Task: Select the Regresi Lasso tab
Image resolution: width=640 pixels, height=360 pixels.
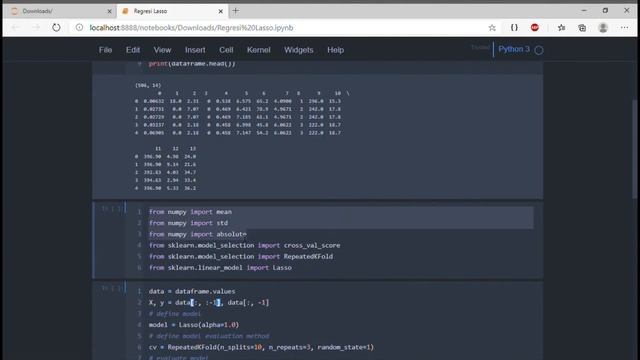Action: 172,11
